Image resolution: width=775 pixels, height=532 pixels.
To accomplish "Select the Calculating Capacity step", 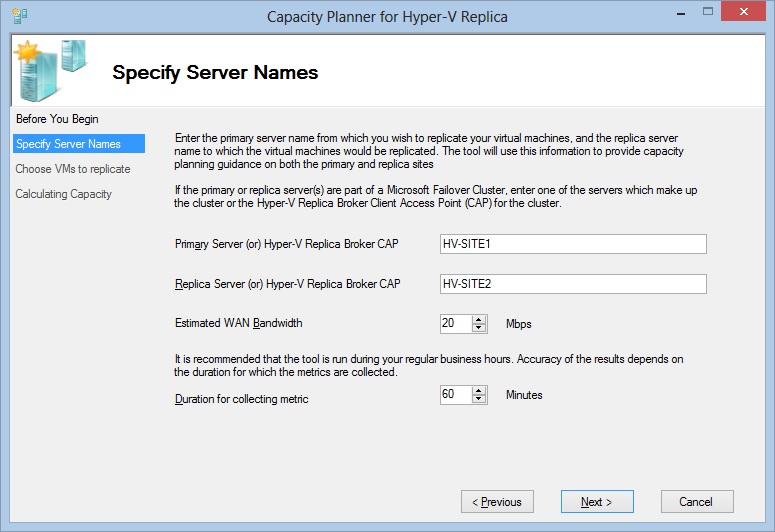I will click(63, 194).
